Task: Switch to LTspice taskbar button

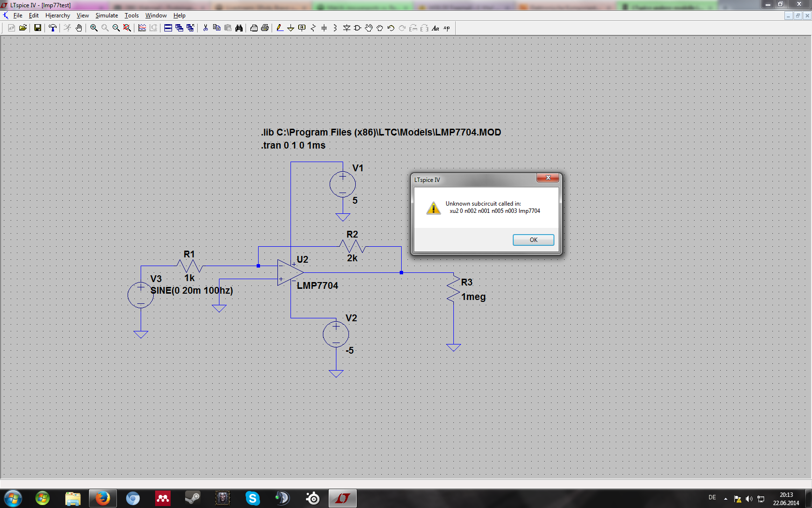Action: coord(343,498)
